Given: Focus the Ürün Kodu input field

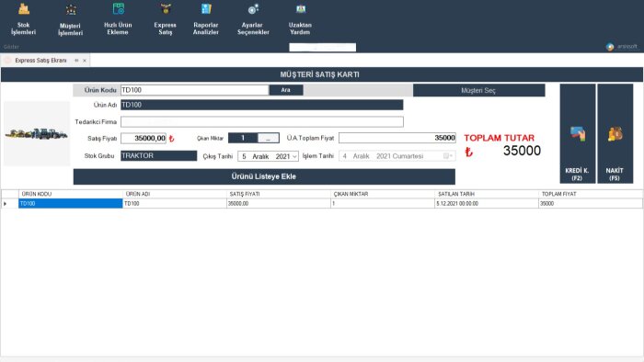Looking at the screenshot, I should coord(195,90).
